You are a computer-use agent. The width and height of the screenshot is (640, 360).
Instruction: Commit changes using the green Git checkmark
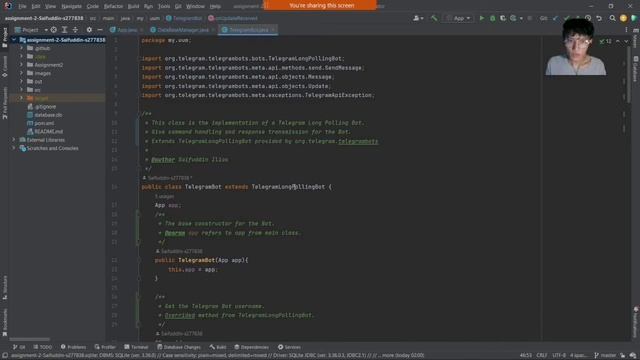(567, 18)
